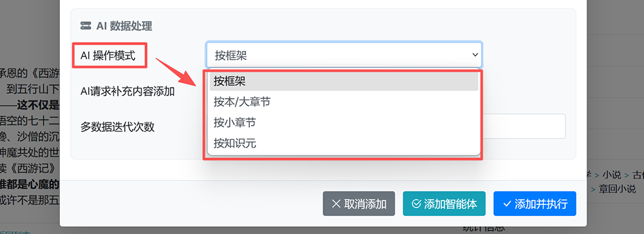
Task: Choose 按本/大章节 from the dropdown list
Action: coord(344,102)
